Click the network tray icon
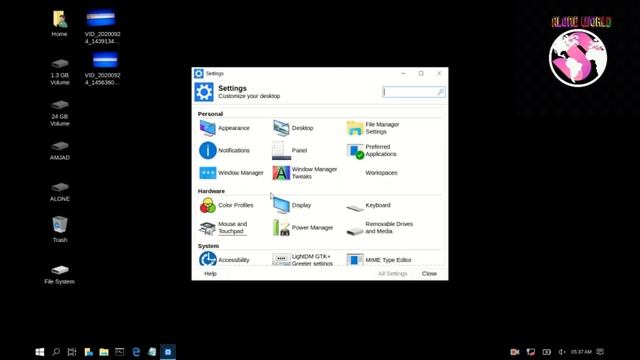Image resolution: width=640 pixels, height=360 pixels. [x=531, y=352]
